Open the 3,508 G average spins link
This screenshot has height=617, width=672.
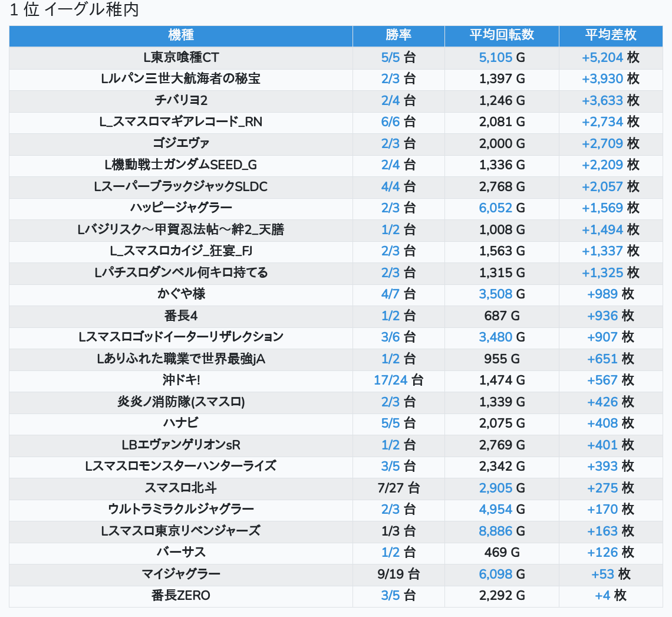[495, 294]
